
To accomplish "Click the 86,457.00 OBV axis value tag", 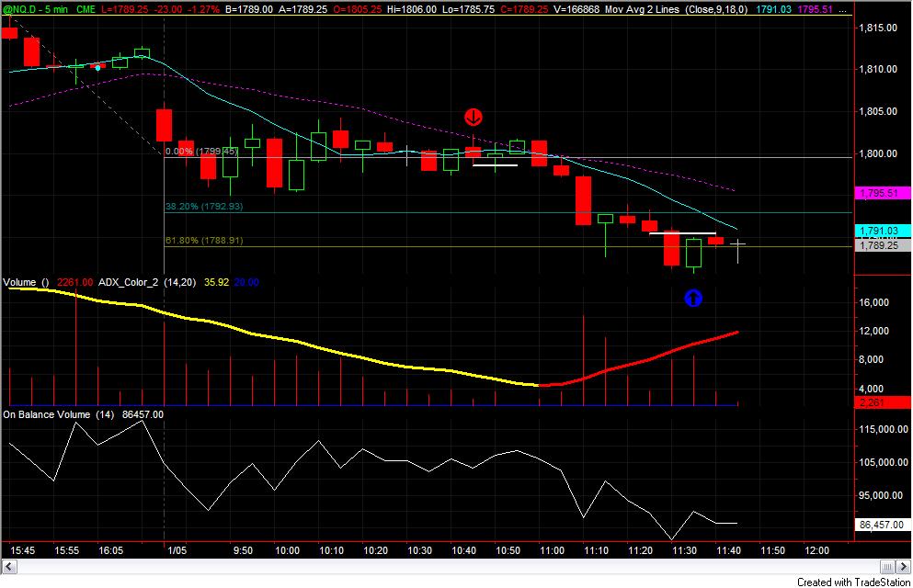I will [x=878, y=525].
